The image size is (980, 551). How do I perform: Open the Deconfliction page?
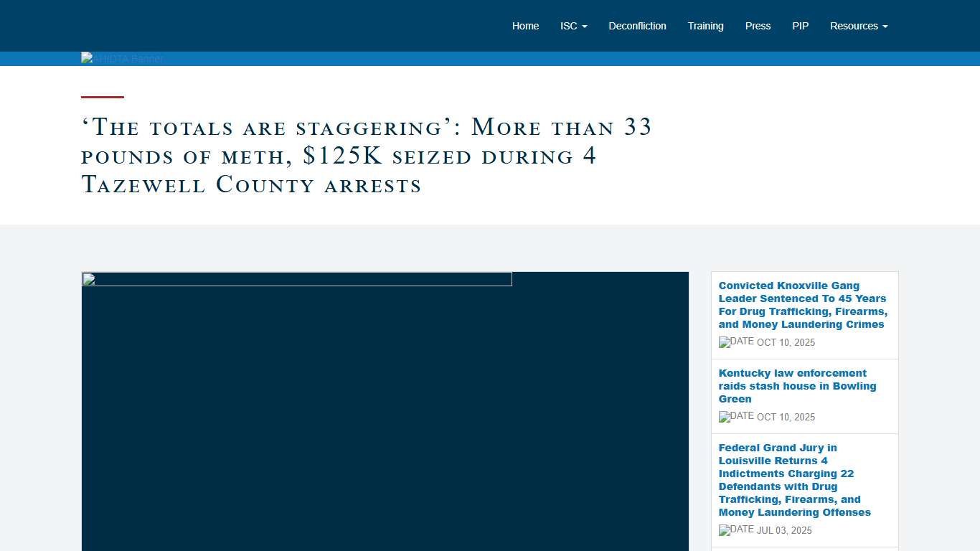(x=637, y=26)
